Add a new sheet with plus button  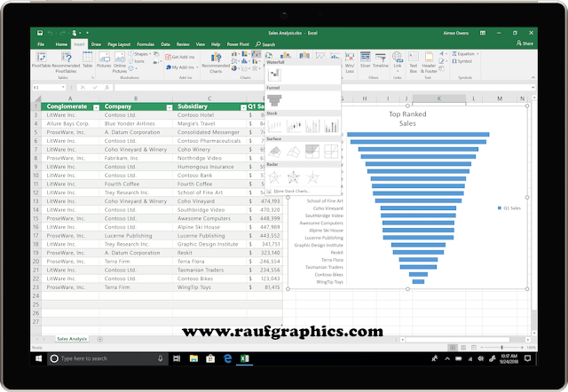[100, 339]
